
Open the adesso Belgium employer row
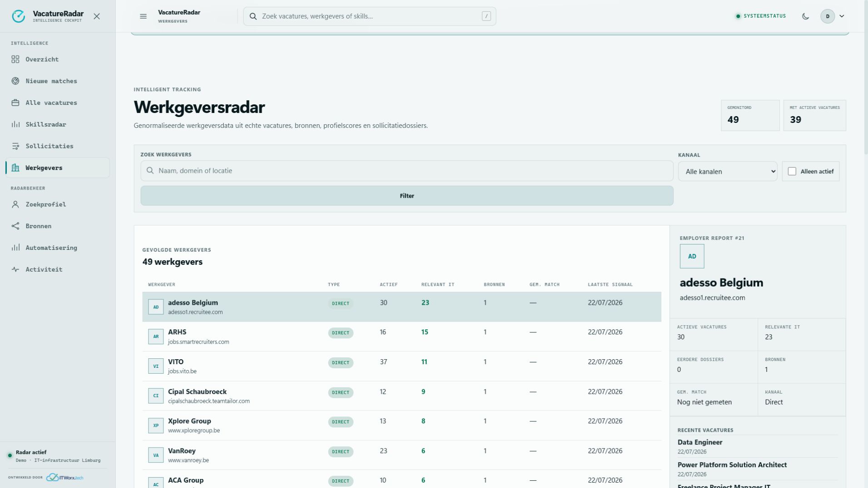pos(402,307)
